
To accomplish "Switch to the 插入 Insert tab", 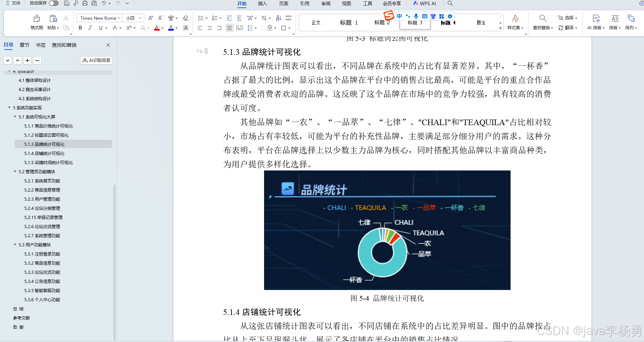I will click(x=263, y=4).
